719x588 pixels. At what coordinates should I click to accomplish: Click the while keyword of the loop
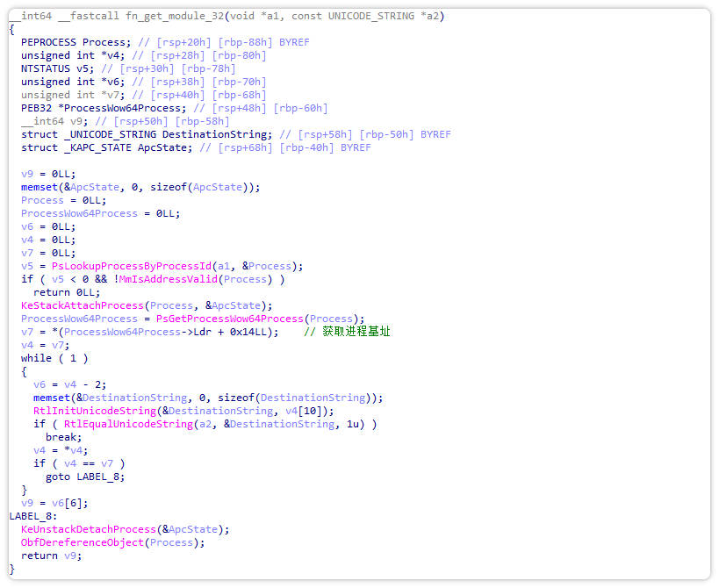click(x=36, y=358)
